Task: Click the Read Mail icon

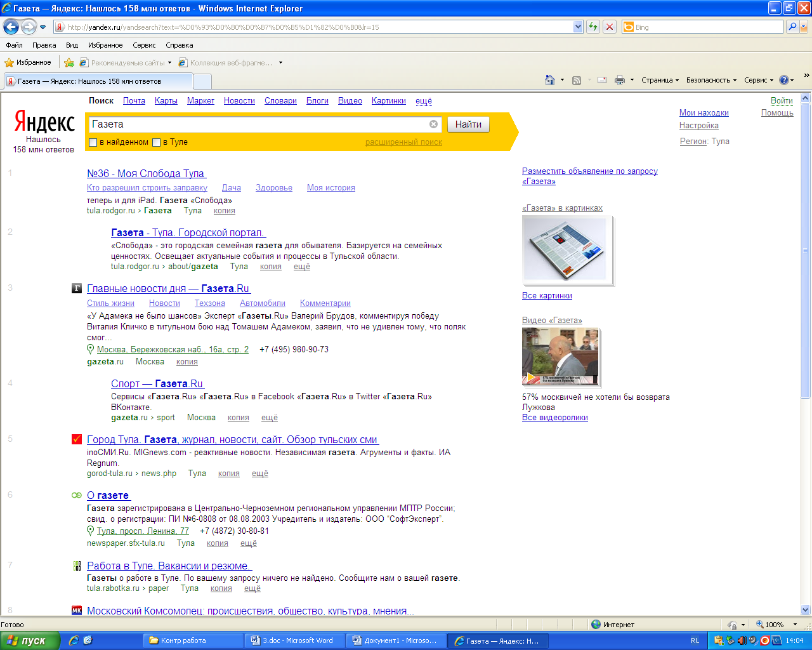Action: [602, 80]
